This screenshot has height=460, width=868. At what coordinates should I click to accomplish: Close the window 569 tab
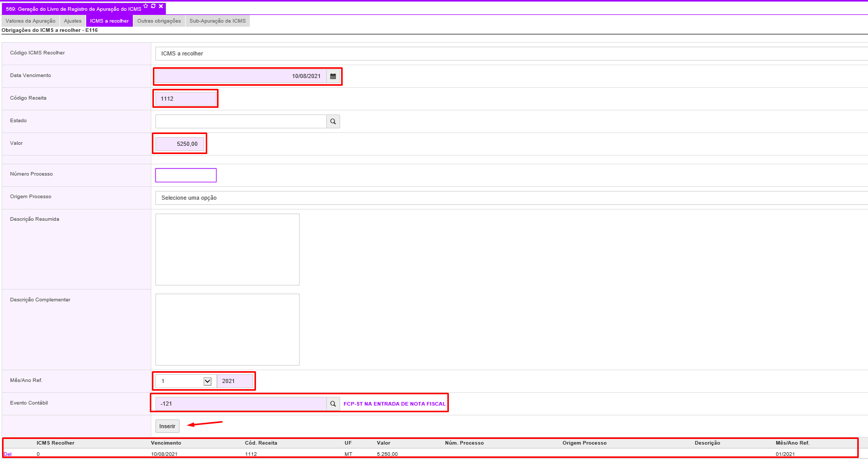tap(161, 6)
